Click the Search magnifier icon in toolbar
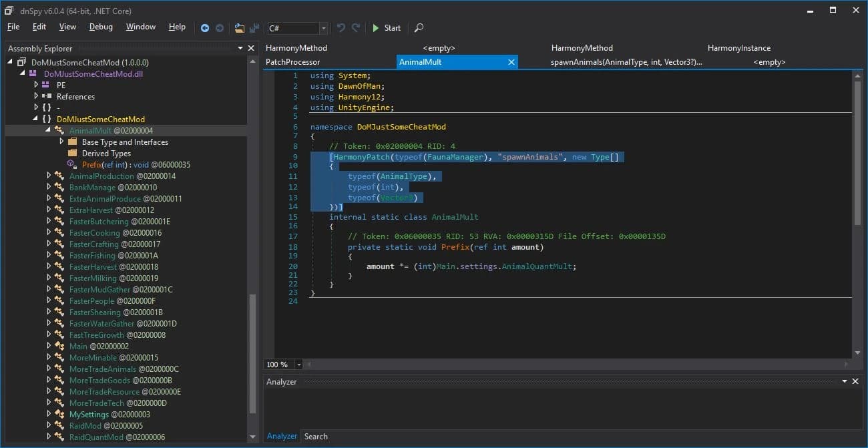 [419, 28]
